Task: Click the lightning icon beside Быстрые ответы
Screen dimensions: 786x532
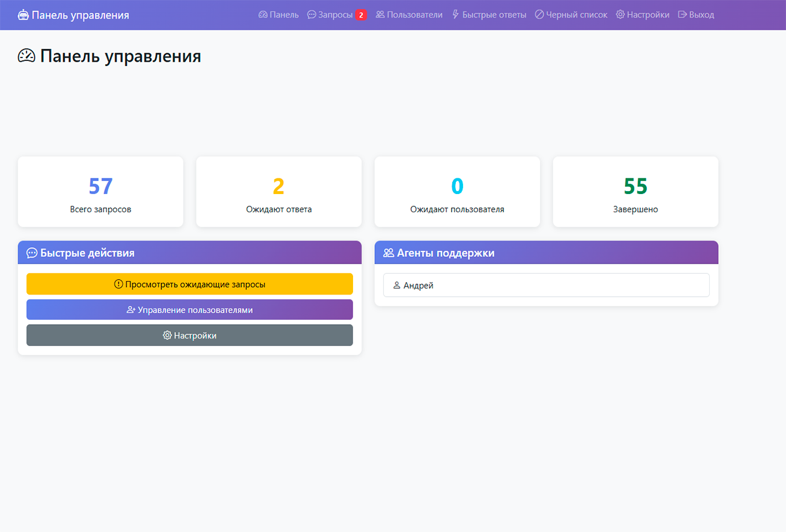Action: coord(456,15)
